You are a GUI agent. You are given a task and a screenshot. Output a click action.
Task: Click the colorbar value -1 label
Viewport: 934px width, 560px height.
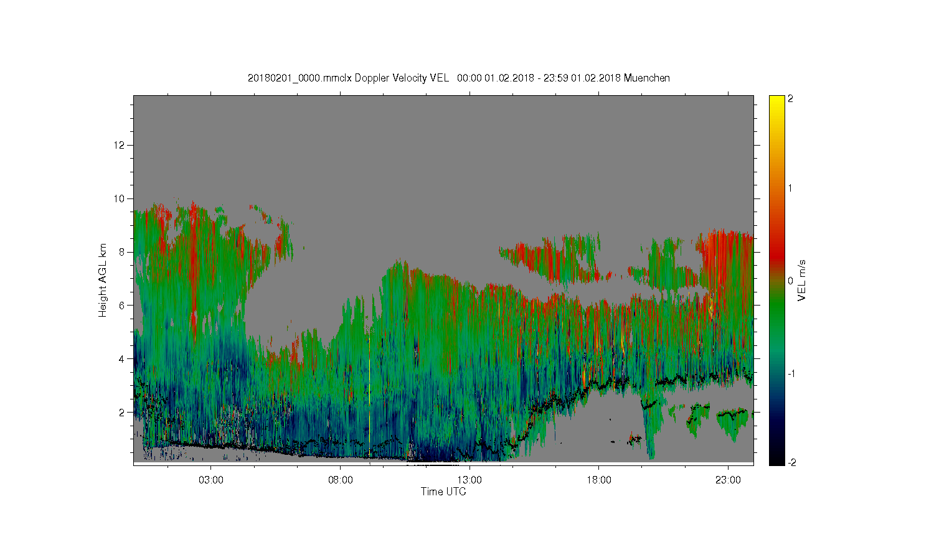coord(791,373)
